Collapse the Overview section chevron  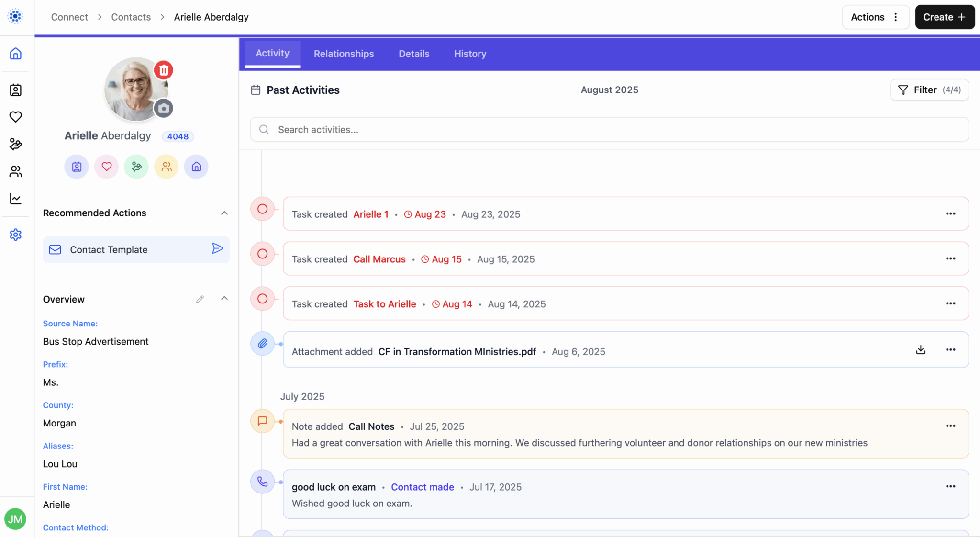224,298
